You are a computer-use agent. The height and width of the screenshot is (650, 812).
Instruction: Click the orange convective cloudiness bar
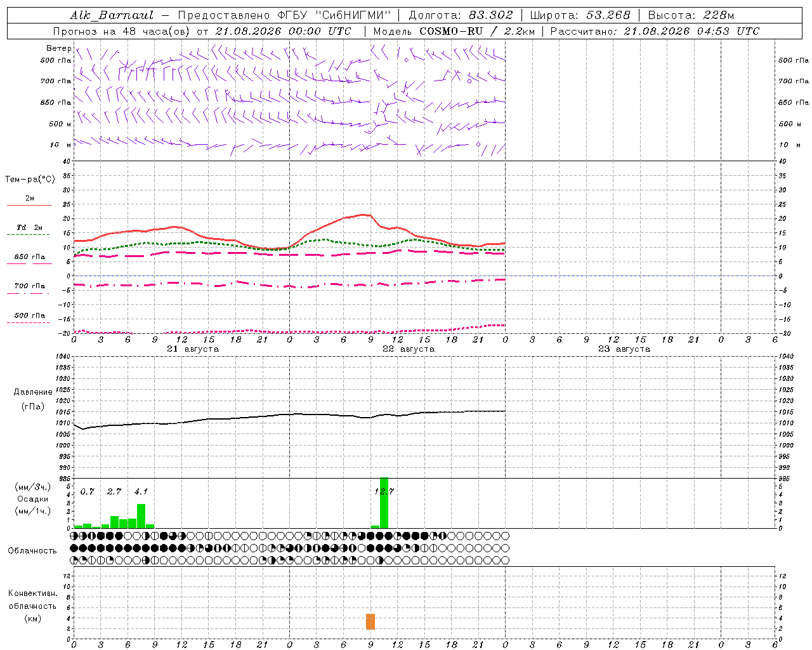coord(370,621)
